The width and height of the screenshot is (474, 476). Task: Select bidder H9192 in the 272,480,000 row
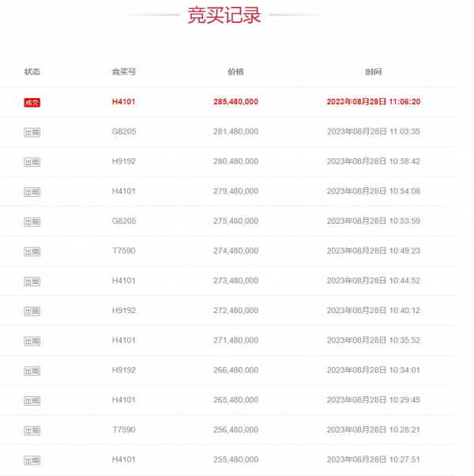(x=123, y=311)
